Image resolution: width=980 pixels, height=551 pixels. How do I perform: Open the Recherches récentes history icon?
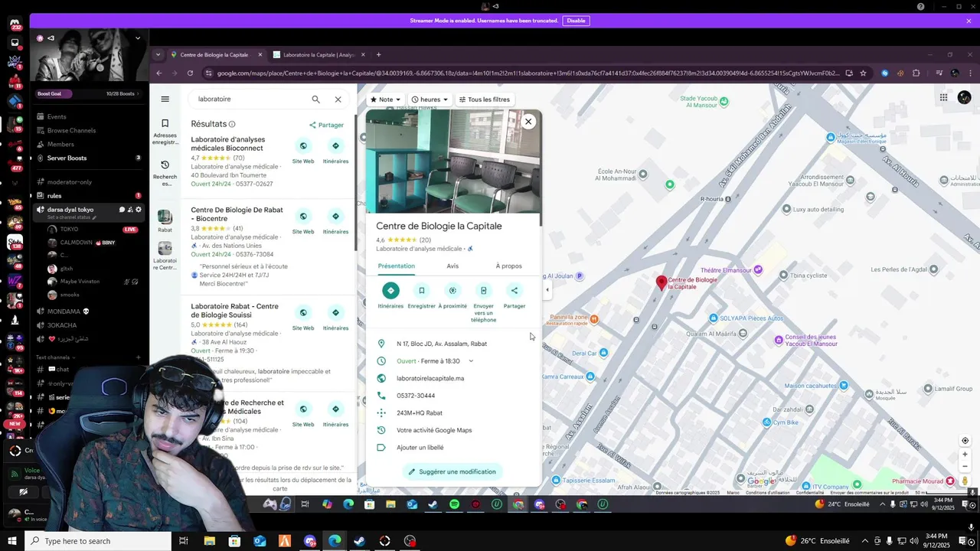[165, 165]
